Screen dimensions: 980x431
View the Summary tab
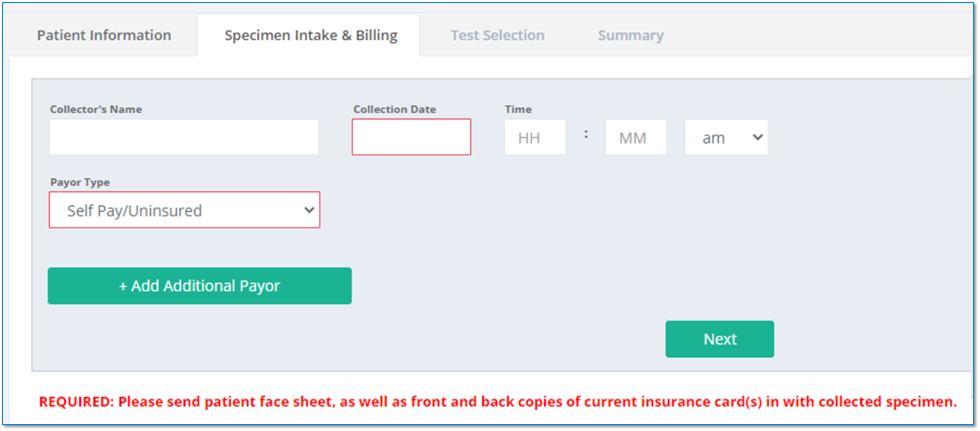click(630, 35)
